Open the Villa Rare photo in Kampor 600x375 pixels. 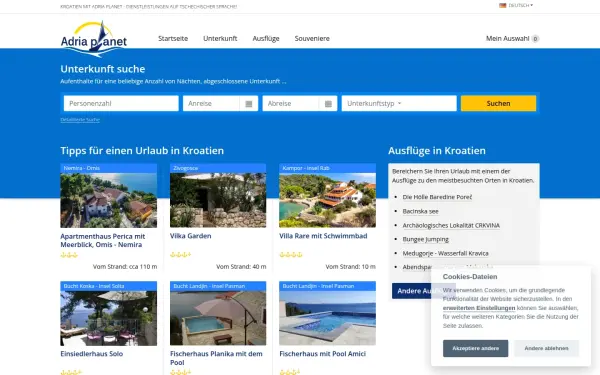click(328, 200)
